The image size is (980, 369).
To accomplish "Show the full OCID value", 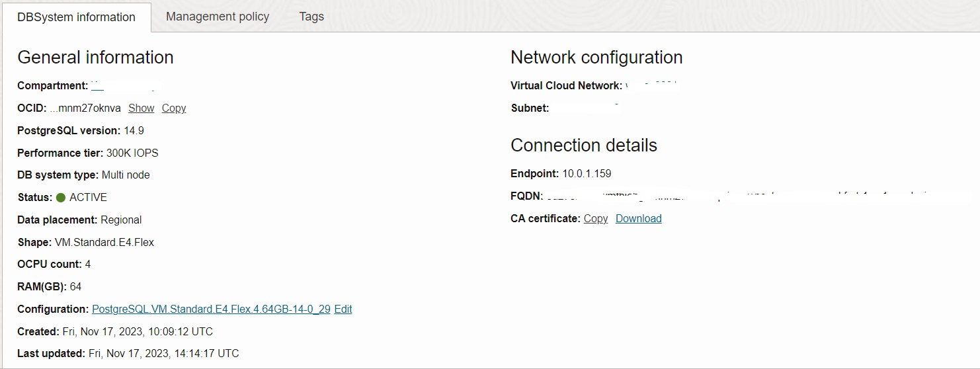I will pos(141,108).
